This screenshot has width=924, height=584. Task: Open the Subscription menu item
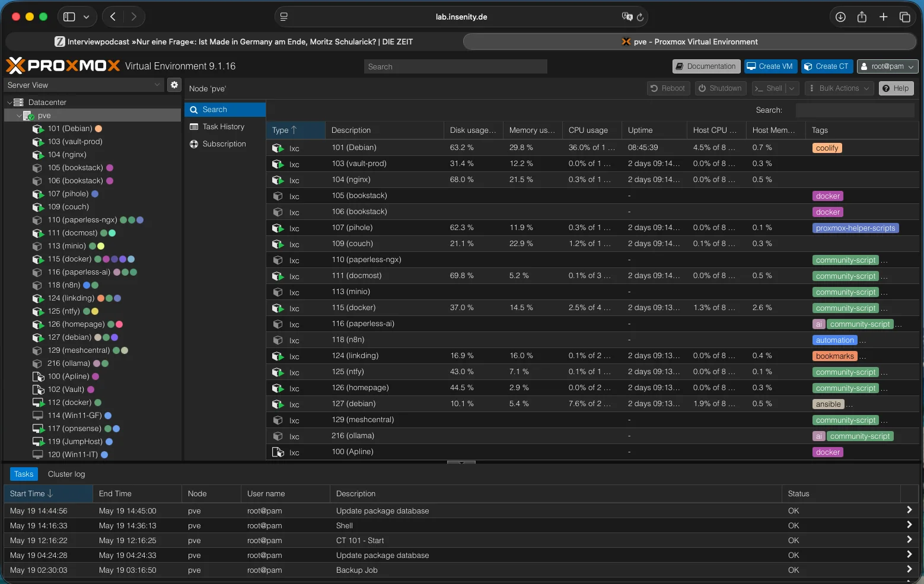[x=225, y=144]
